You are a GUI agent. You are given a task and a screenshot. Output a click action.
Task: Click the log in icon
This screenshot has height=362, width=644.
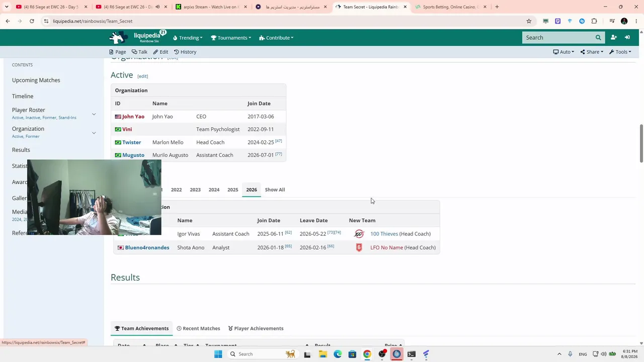[x=627, y=37]
